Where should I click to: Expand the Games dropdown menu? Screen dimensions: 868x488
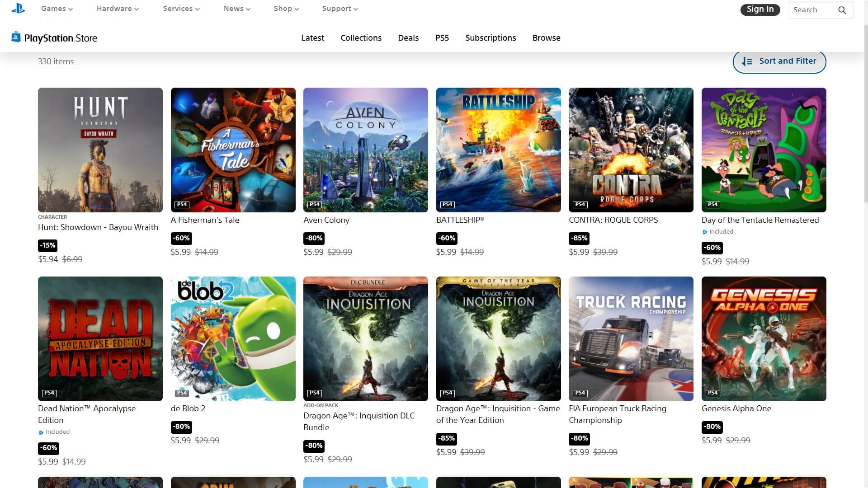pos(57,9)
